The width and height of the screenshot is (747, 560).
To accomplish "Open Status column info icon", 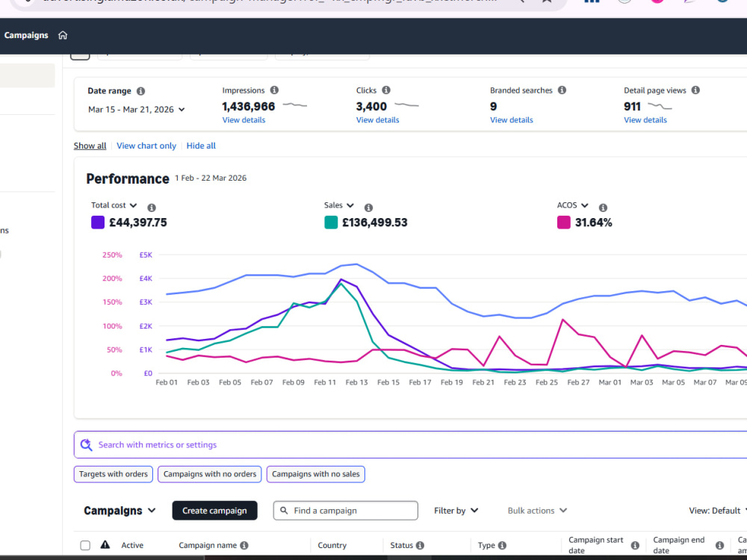I will pyautogui.click(x=420, y=545).
